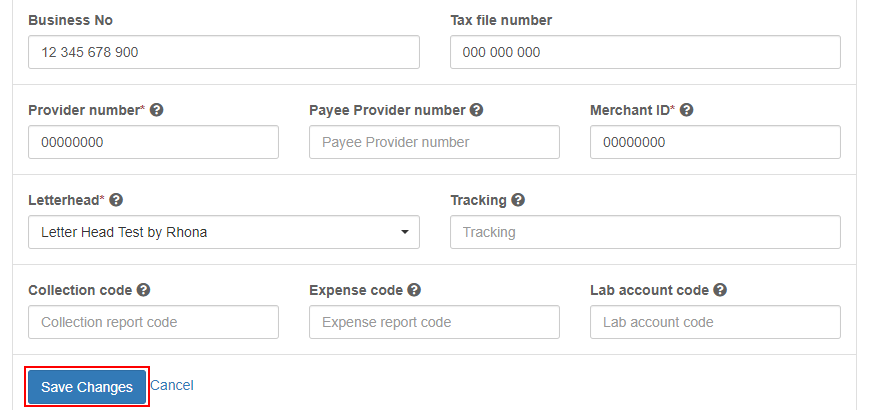
Task: Click the Expense code label text
Action: (x=356, y=290)
